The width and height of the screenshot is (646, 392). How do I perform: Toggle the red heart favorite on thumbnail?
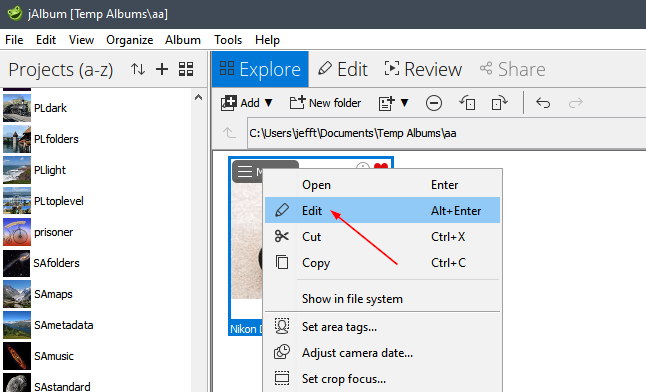381,166
